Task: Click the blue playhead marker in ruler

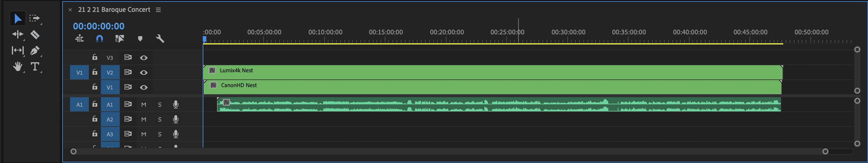Action: 205,39
